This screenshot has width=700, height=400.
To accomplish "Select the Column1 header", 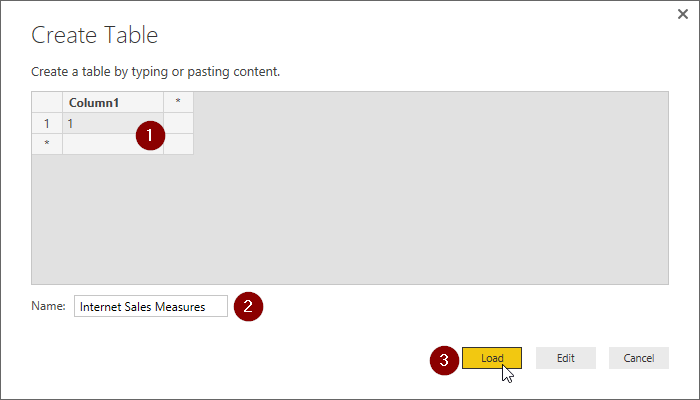I will pos(112,102).
